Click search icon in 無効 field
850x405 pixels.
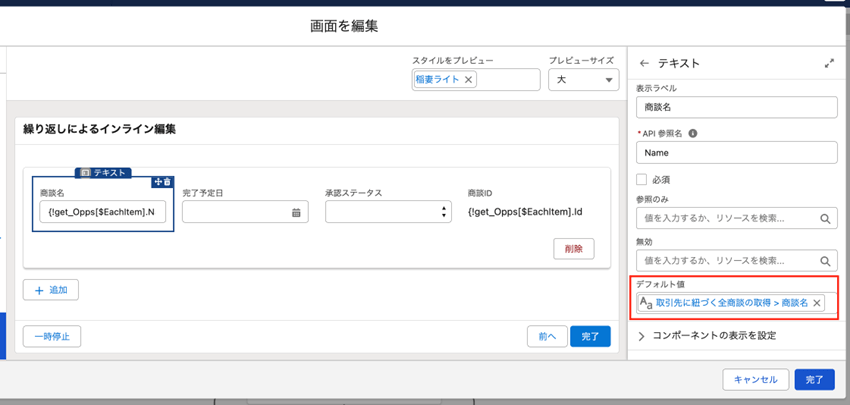826,260
